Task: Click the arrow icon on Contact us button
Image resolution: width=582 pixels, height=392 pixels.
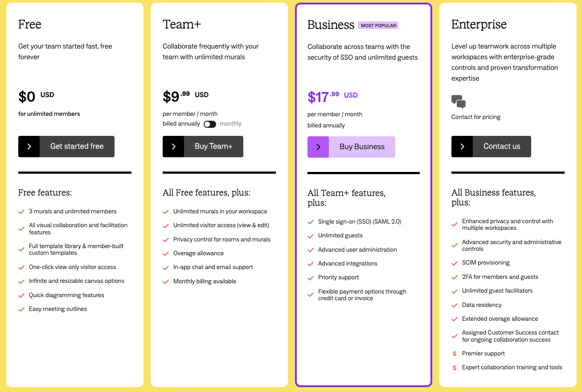Action: pyautogui.click(x=462, y=147)
